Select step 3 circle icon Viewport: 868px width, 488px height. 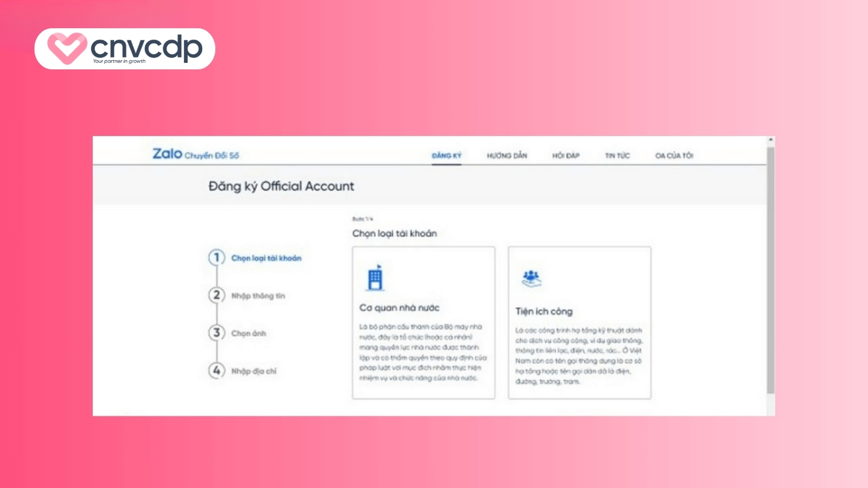pos(216,332)
